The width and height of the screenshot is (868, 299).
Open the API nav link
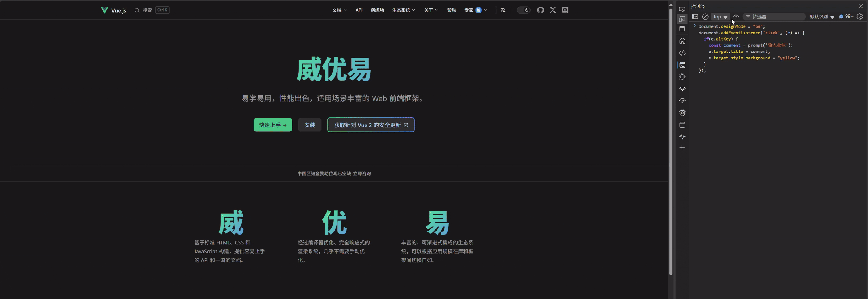coord(359,10)
